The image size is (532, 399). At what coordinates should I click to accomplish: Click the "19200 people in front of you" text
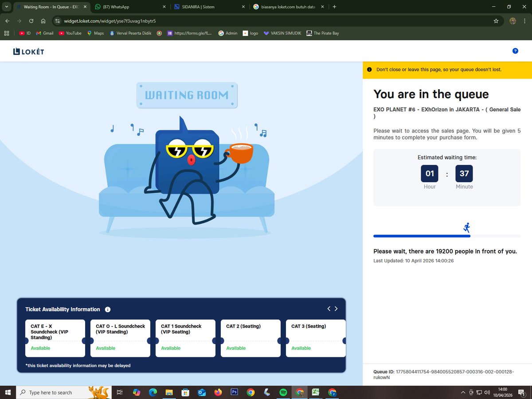[476, 251]
